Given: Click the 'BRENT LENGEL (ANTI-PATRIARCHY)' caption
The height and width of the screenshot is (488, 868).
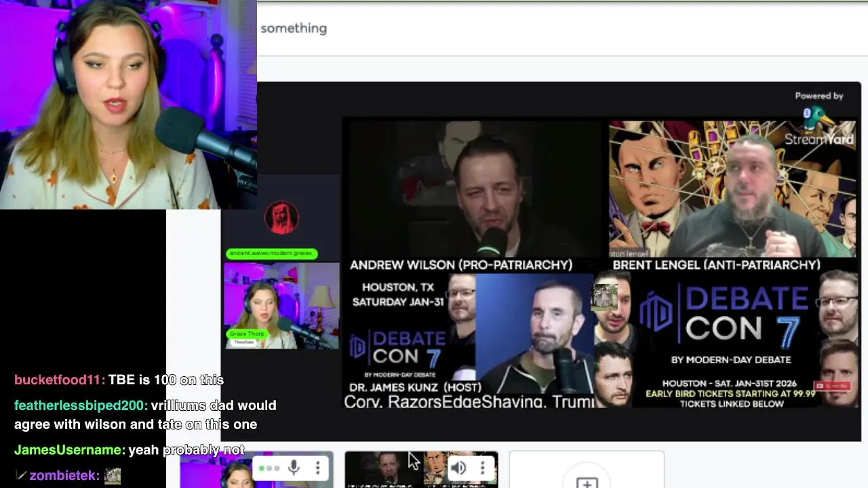Looking at the screenshot, I should (716, 265).
